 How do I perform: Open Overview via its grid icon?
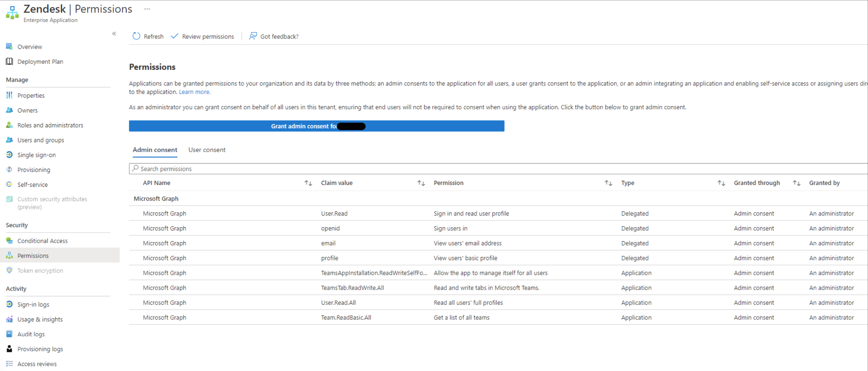[x=9, y=46]
